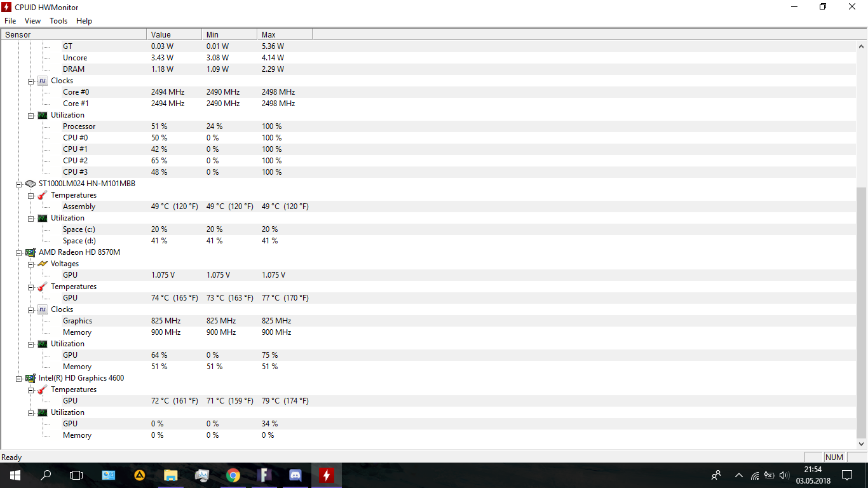Click the vertical scrollbar up arrow
Image resolution: width=868 pixels, height=488 pixels.
862,46
